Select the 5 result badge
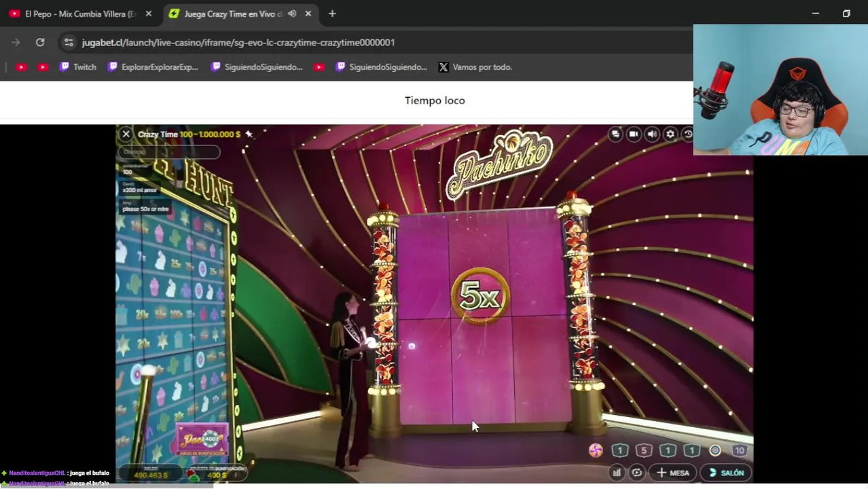 click(x=644, y=450)
